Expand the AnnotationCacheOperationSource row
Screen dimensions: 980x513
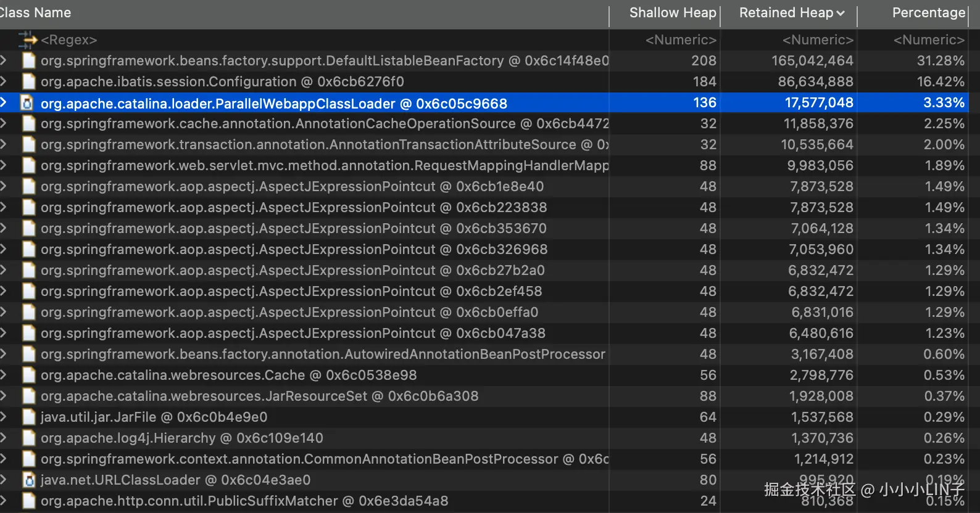(4, 123)
